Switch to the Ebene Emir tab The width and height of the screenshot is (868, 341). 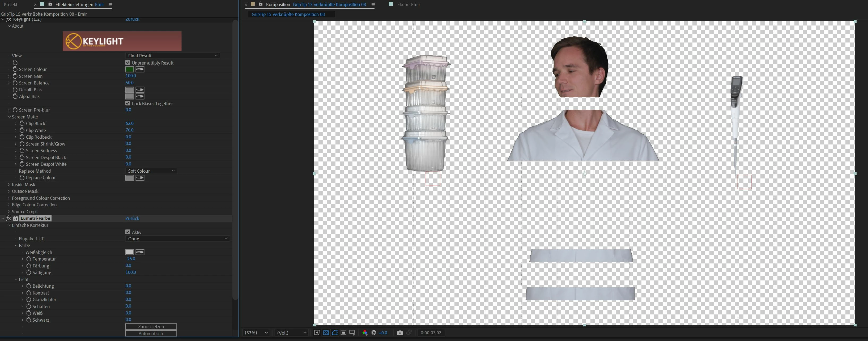click(x=409, y=4)
